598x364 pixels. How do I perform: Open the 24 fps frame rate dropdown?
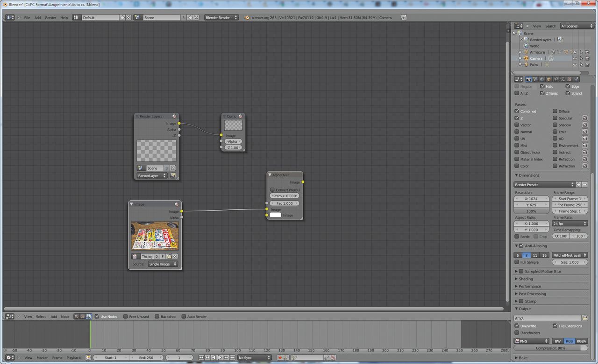(x=570, y=224)
